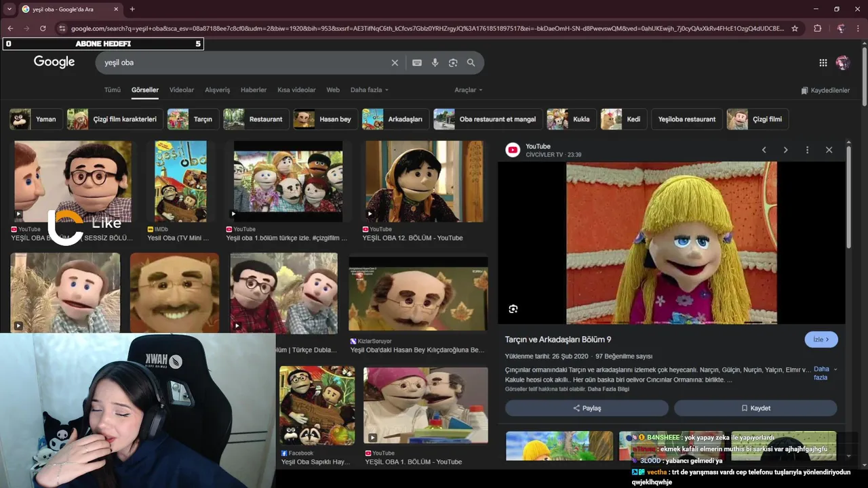Filter by the 'Hasan bey' chip
Image resolution: width=868 pixels, height=488 pixels.
pyautogui.click(x=324, y=119)
